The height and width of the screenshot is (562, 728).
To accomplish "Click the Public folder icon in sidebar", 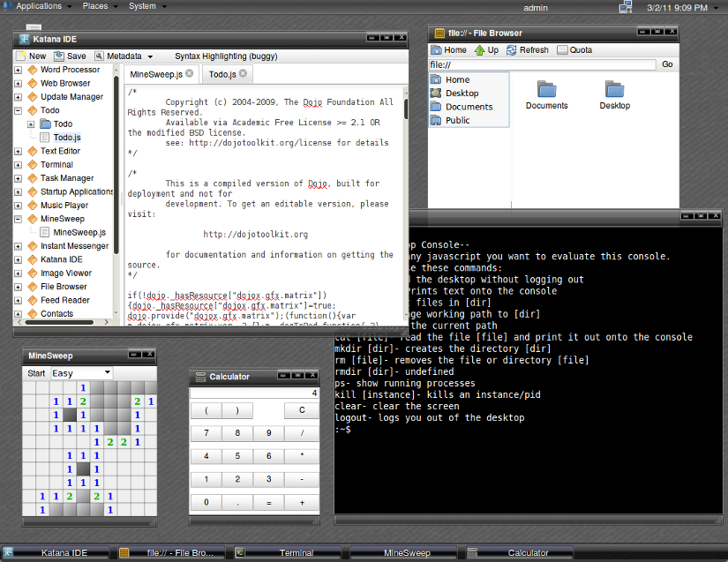I will click(436, 120).
